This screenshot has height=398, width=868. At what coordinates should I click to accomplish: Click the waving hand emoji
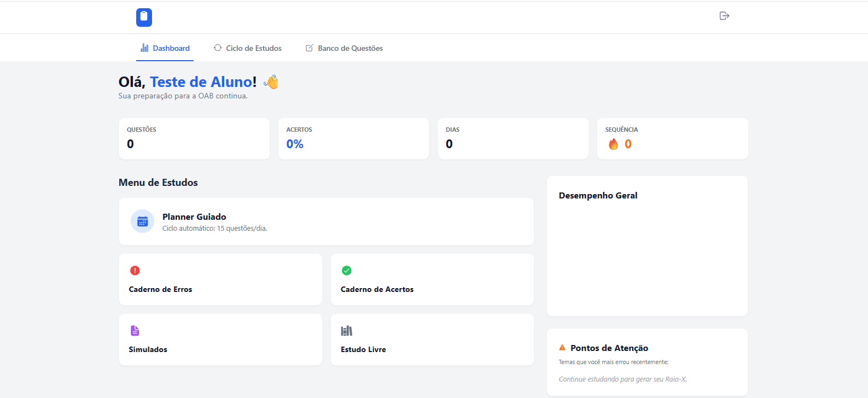tap(271, 82)
